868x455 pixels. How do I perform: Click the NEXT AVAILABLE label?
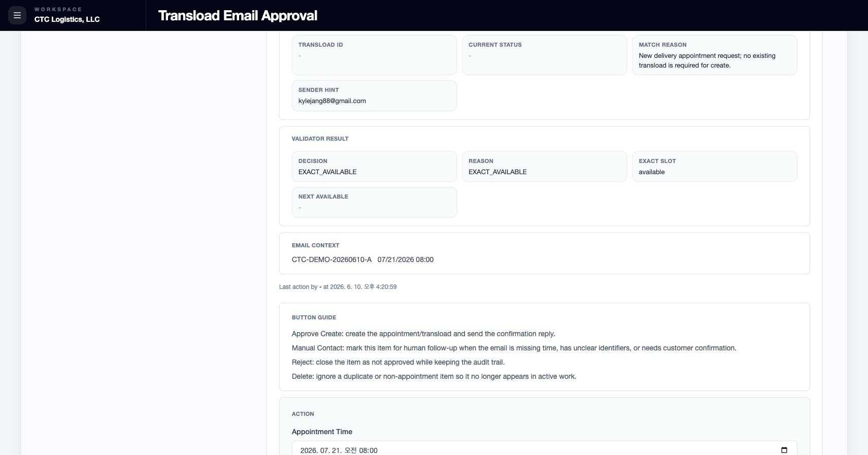323,197
